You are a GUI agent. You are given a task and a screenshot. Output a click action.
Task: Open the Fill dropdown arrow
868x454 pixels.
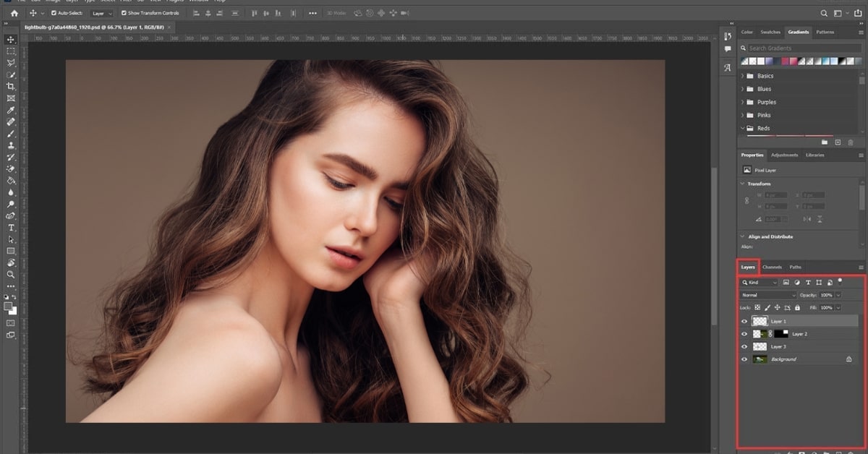point(838,307)
